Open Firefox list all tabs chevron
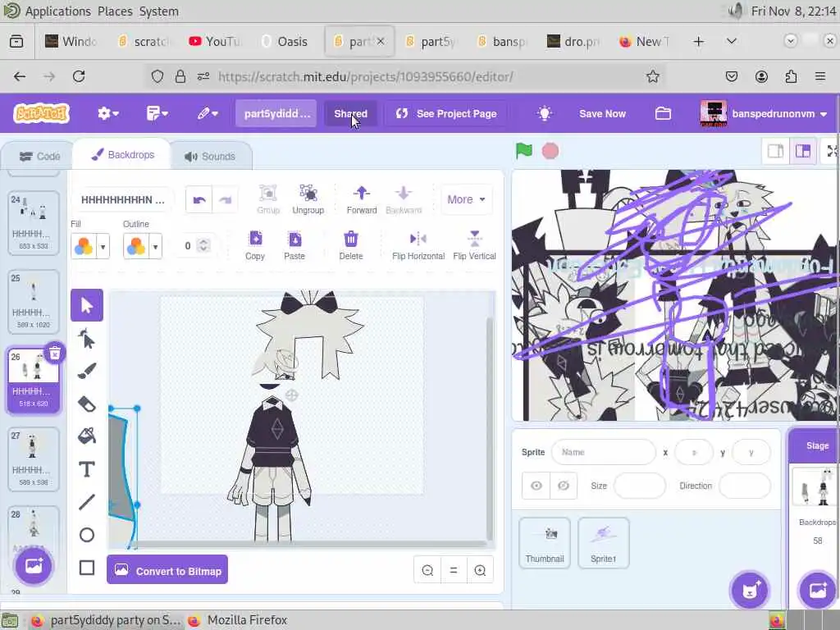 click(x=731, y=41)
